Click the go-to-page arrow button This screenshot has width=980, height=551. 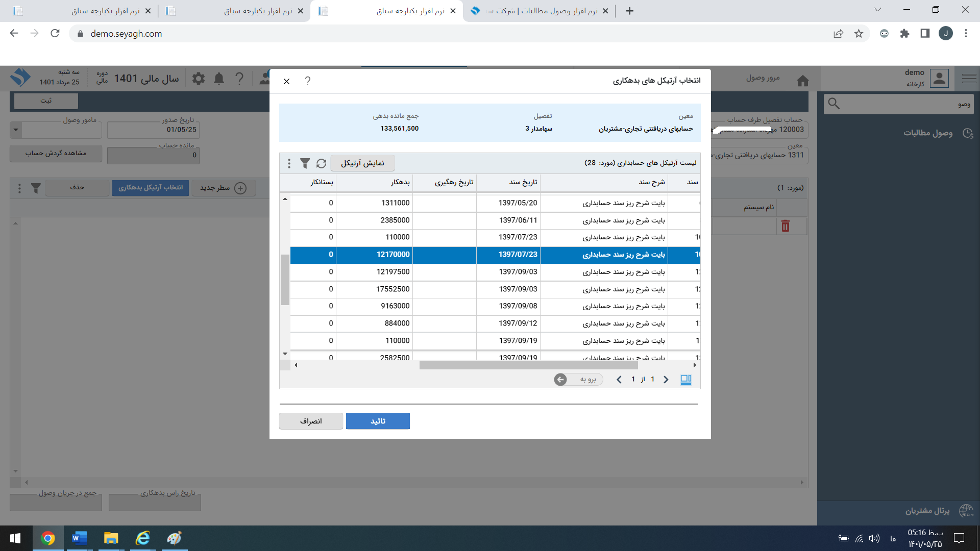point(560,380)
